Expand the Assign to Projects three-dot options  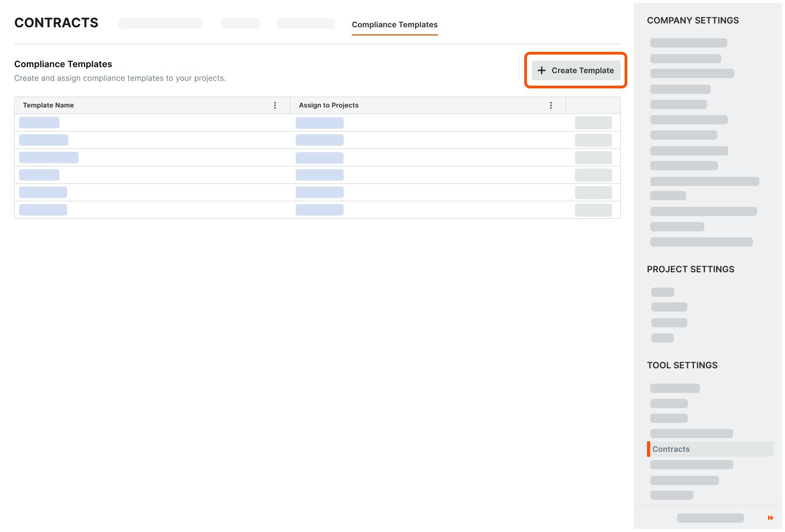(551, 105)
